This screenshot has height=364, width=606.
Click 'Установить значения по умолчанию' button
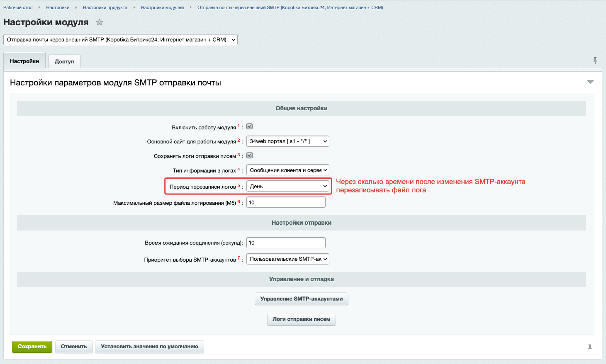pyautogui.click(x=149, y=347)
